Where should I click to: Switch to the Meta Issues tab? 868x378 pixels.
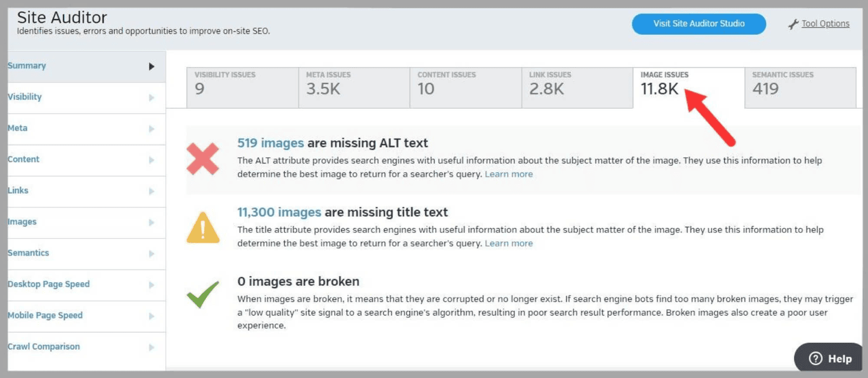[354, 87]
